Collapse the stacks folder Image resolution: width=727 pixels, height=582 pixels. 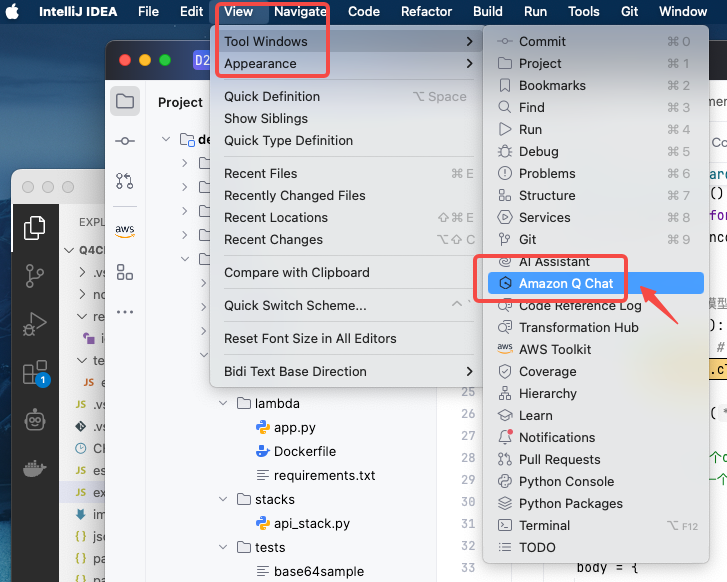point(223,499)
